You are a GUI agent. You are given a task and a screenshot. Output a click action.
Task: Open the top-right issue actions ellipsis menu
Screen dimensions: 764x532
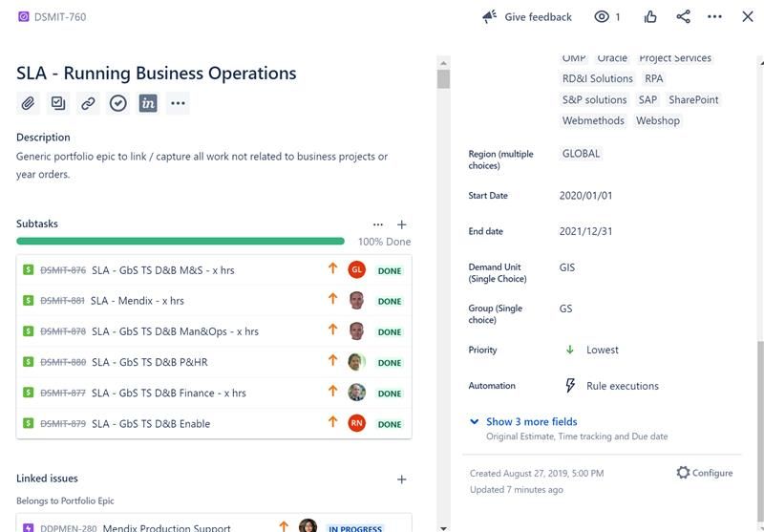click(714, 16)
